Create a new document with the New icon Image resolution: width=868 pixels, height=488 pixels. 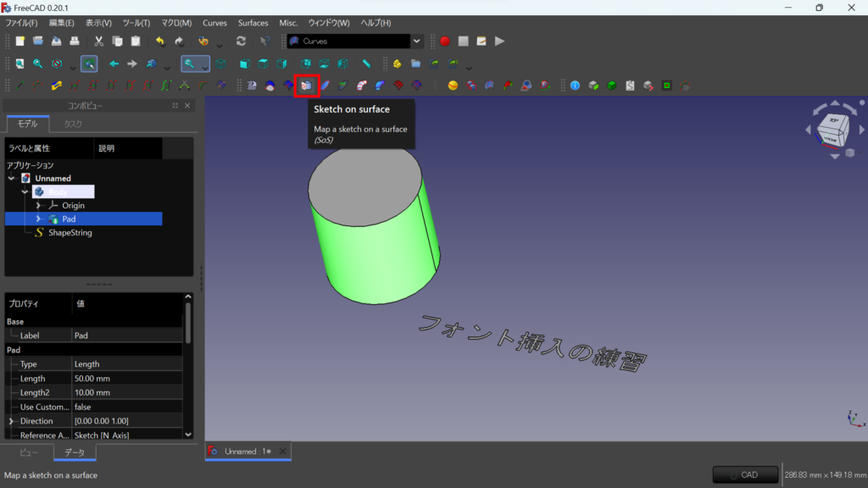click(x=20, y=41)
